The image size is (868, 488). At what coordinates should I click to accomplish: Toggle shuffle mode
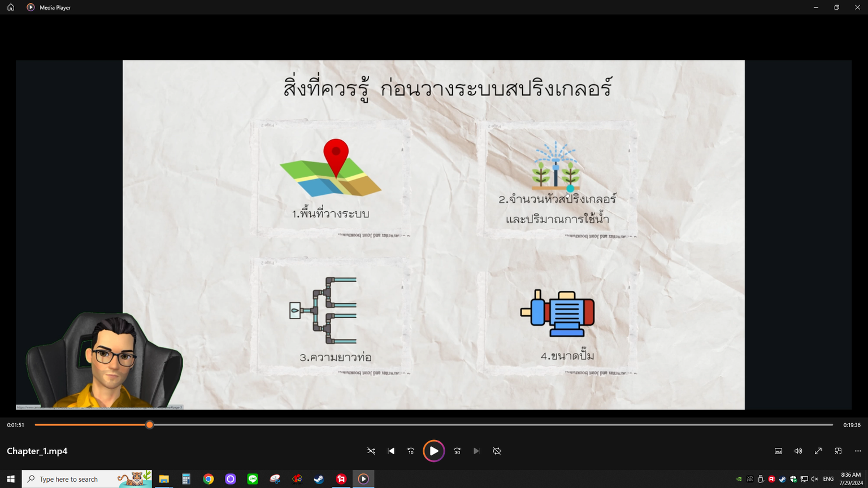[371, 451]
